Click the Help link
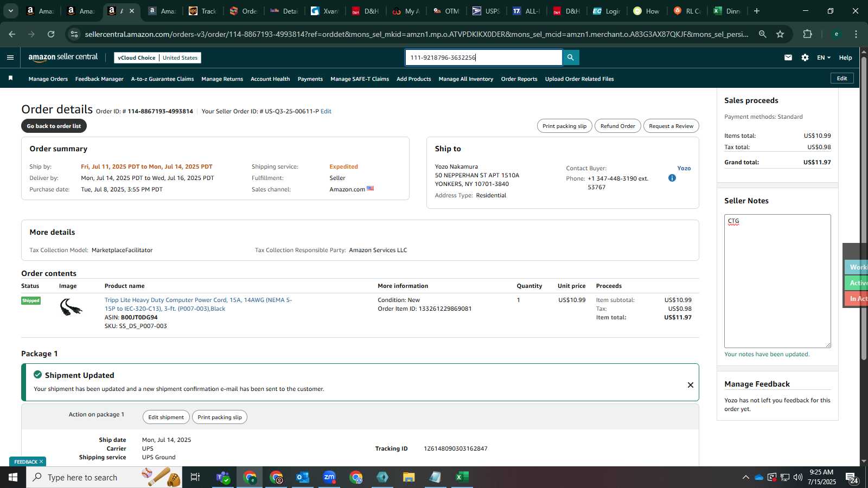 click(x=845, y=57)
